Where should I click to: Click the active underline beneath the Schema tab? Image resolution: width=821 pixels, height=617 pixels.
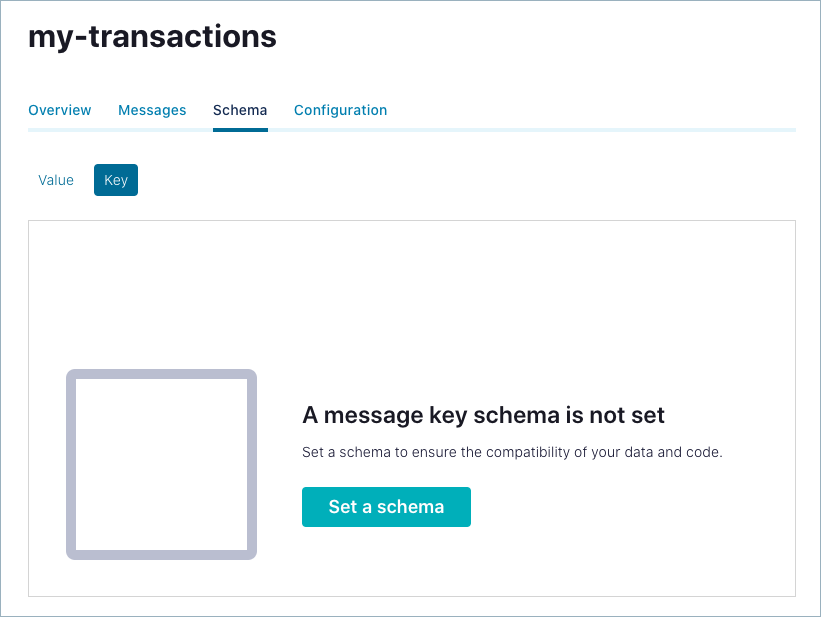(x=240, y=129)
